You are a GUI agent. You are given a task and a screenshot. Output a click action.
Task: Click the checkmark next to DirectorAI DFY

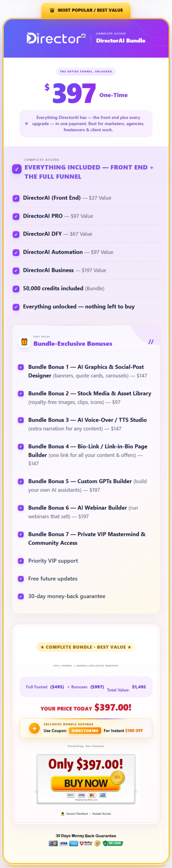point(16,234)
